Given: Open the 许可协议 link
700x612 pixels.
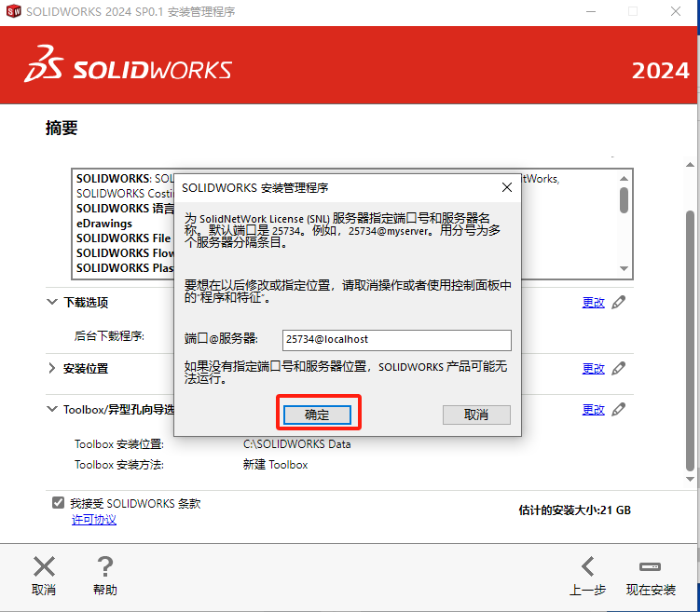Looking at the screenshot, I should [x=94, y=520].
